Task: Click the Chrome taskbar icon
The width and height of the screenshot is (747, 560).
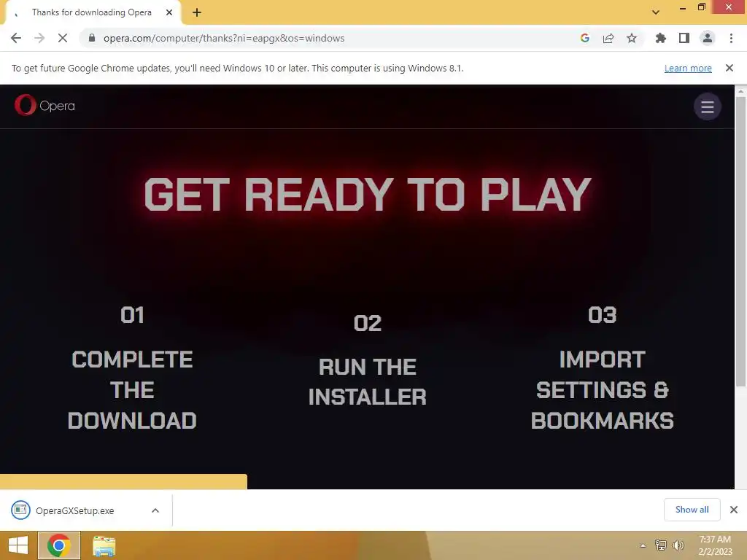Action: click(58, 545)
